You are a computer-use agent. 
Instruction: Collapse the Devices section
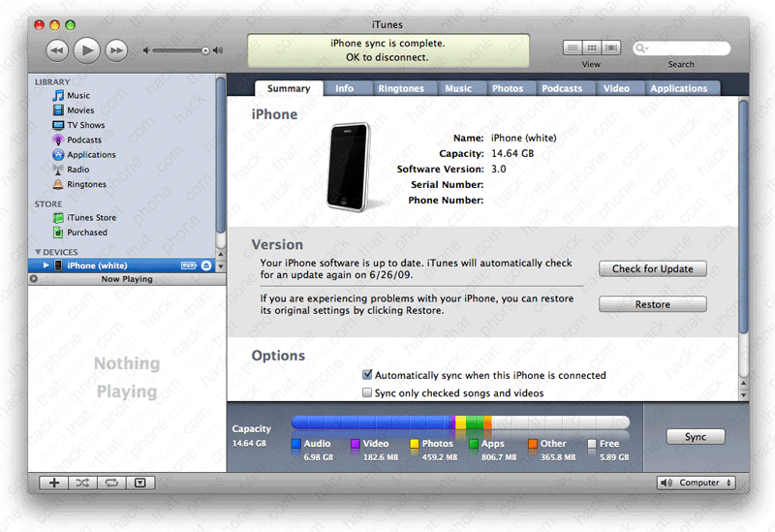click(x=38, y=253)
